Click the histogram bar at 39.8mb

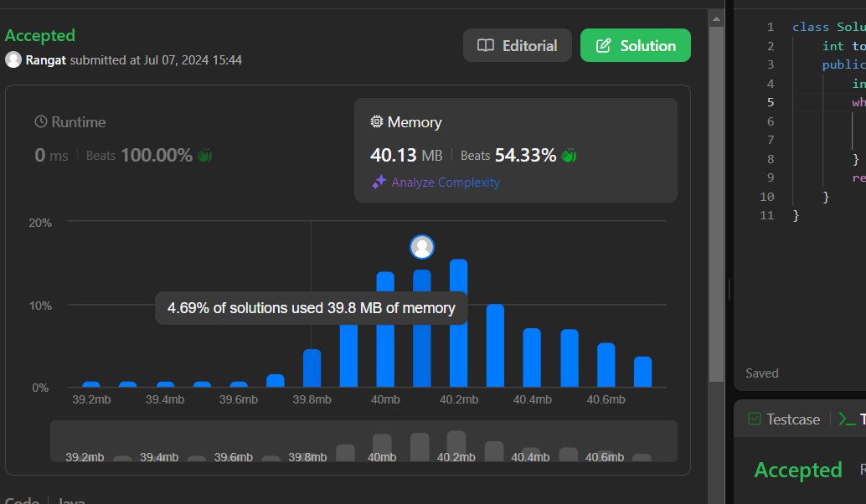tap(312, 368)
